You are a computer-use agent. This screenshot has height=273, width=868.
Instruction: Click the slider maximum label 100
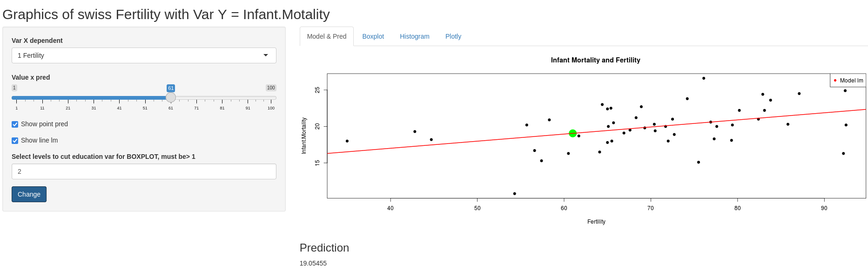click(271, 88)
